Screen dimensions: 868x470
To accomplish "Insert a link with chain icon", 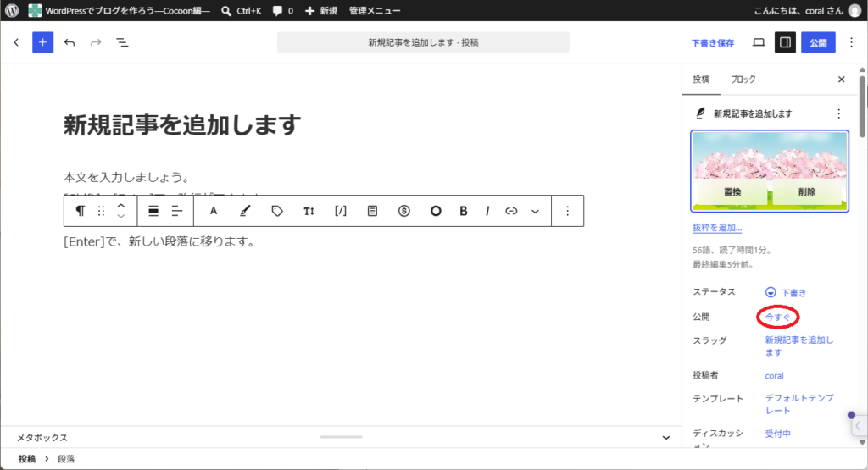I will pyautogui.click(x=511, y=211).
